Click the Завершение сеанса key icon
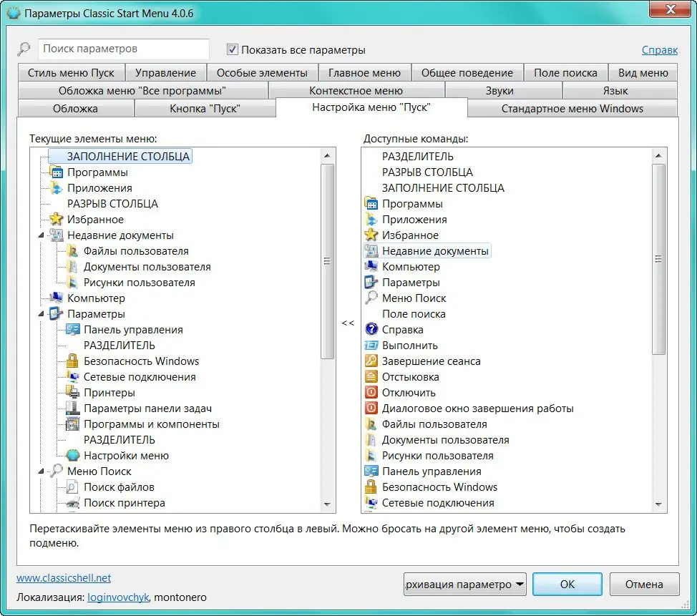Viewport: 697px width, 616px height. [x=371, y=361]
